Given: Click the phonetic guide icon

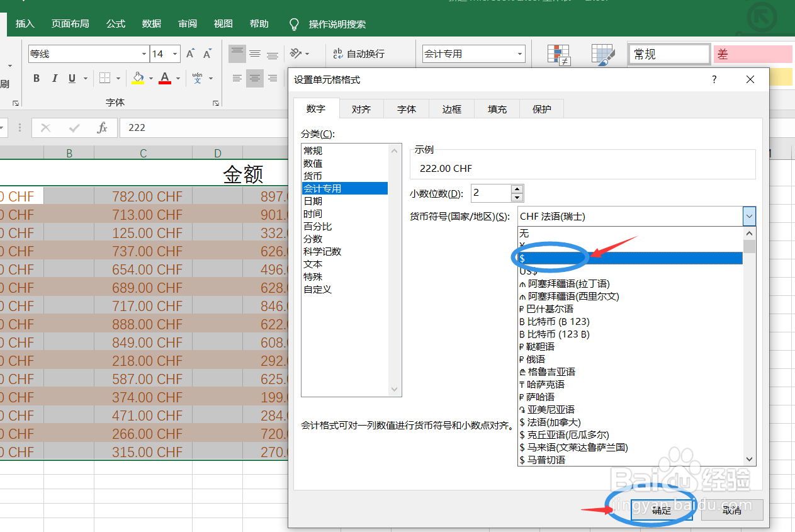Looking at the screenshot, I should click(198, 77).
